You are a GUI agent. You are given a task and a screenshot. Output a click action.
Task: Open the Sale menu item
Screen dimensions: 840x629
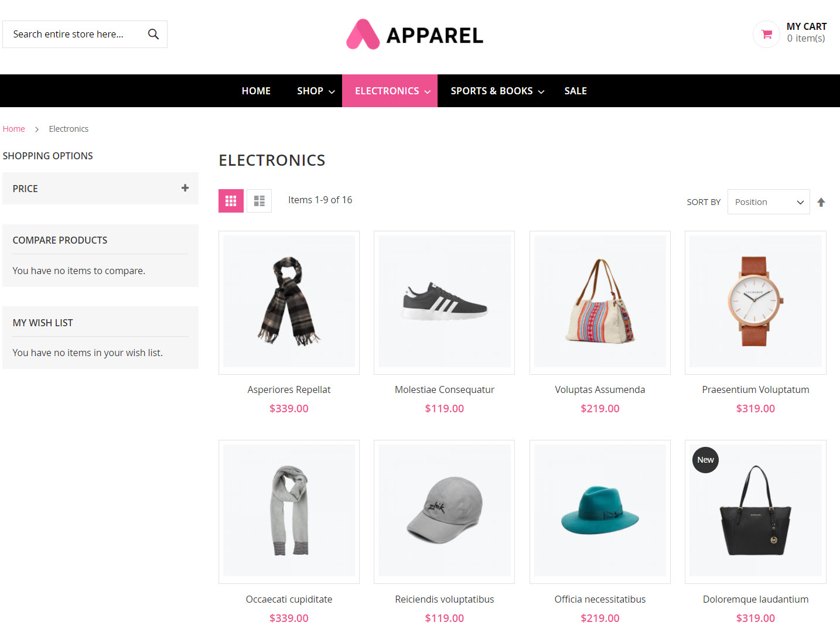[x=576, y=91]
